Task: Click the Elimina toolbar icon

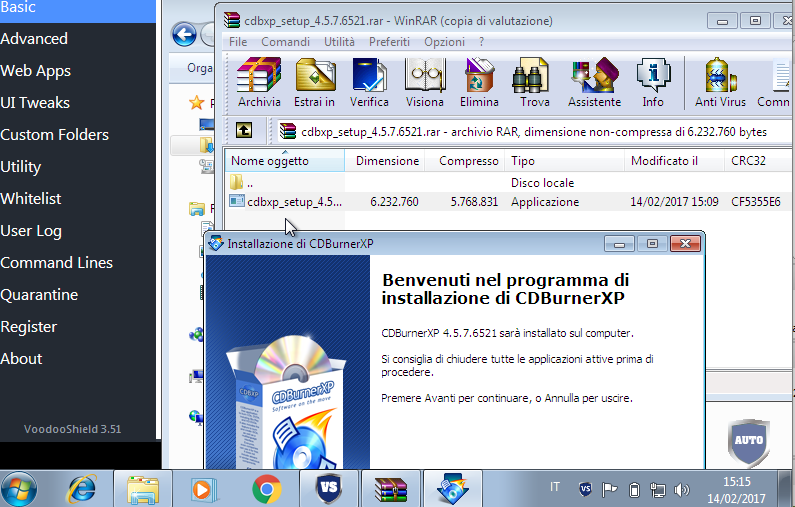Action: click(x=479, y=82)
